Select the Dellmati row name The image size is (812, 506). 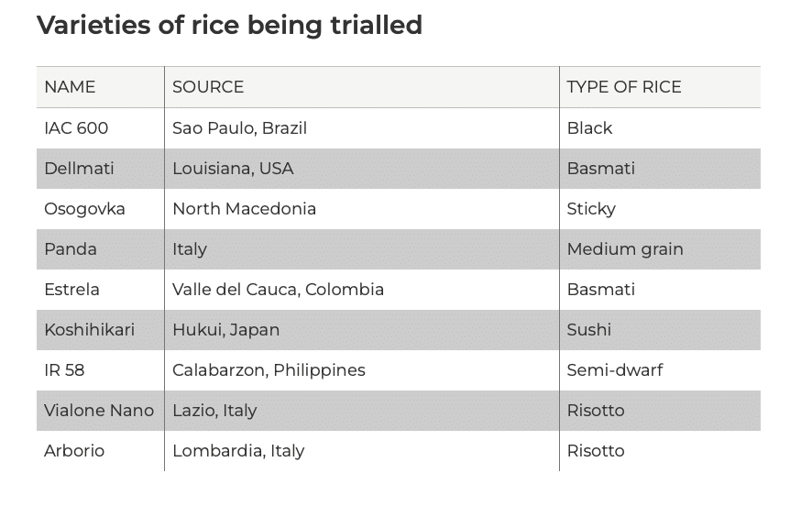79,169
